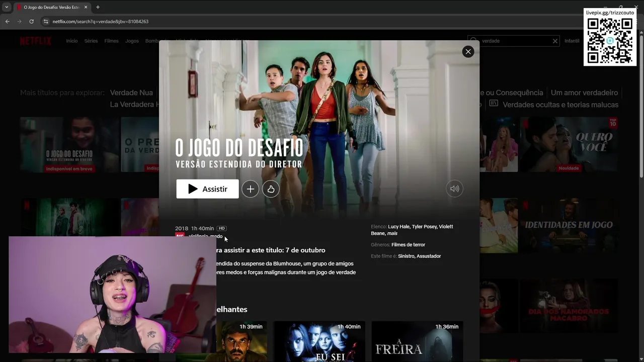This screenshot has width=644, height=362.
Task: Select the Assustador mood tag
Action: (x=429, y=256)
